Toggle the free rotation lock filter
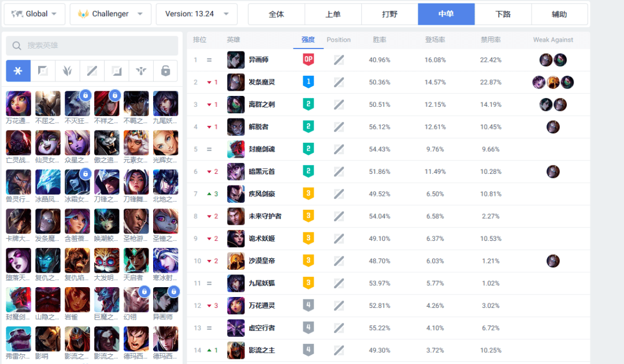 click(x=166, y=71)
